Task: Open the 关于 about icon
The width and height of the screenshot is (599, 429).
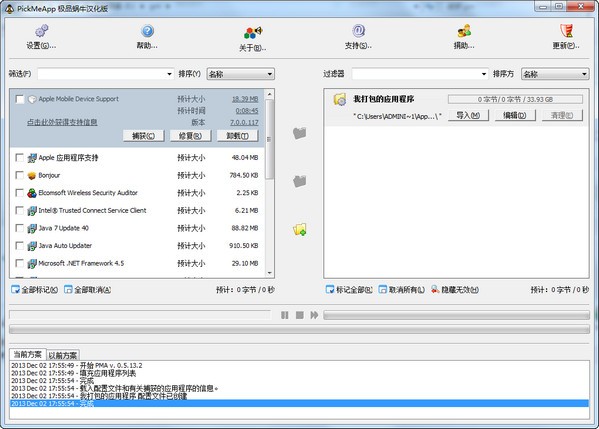Action: click(253, 32)
